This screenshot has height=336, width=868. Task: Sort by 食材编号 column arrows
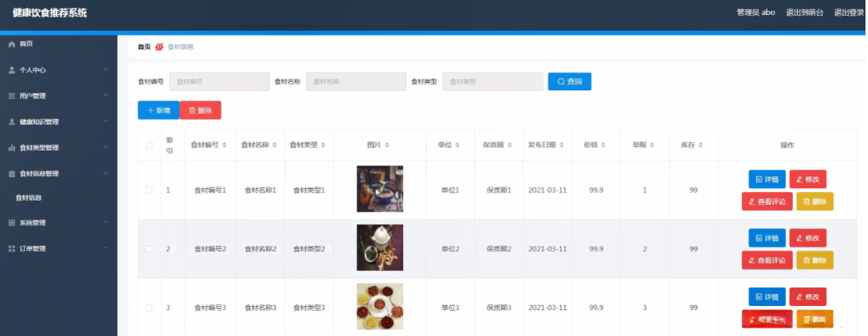pyautogui.click(x=224, y=145)
